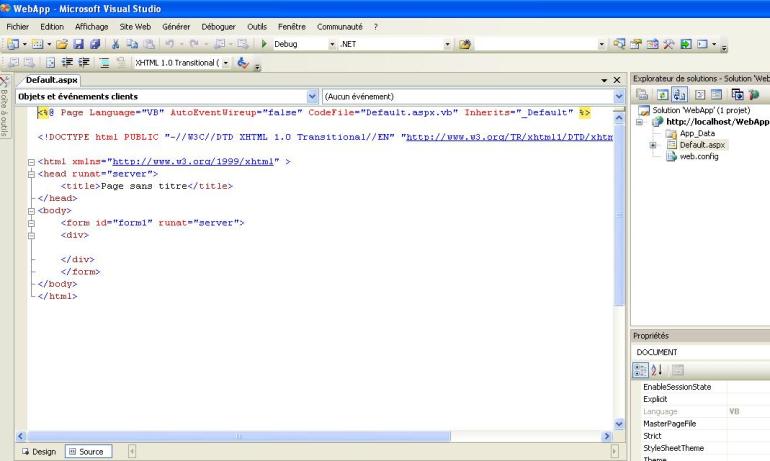The height and width of the screenshot is (461, 770).
Task: Select the Default.aspx document tab
Action: [x=51, y=79]
